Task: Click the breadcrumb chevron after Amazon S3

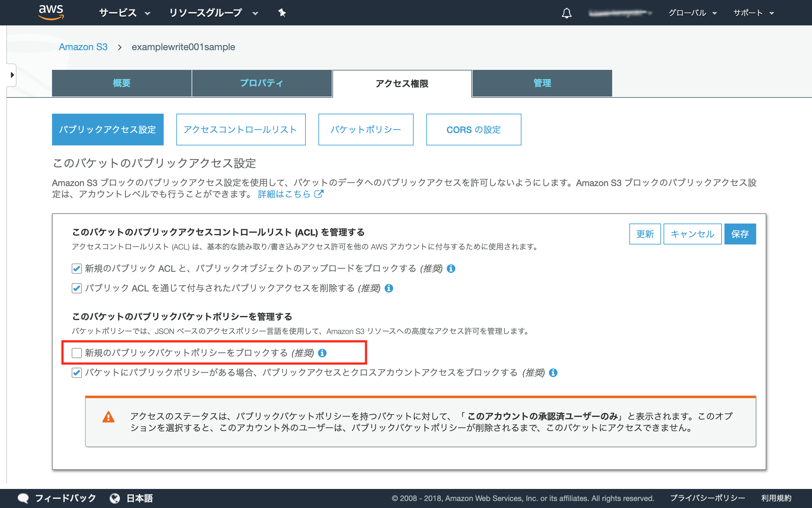Action: point(120,47)
